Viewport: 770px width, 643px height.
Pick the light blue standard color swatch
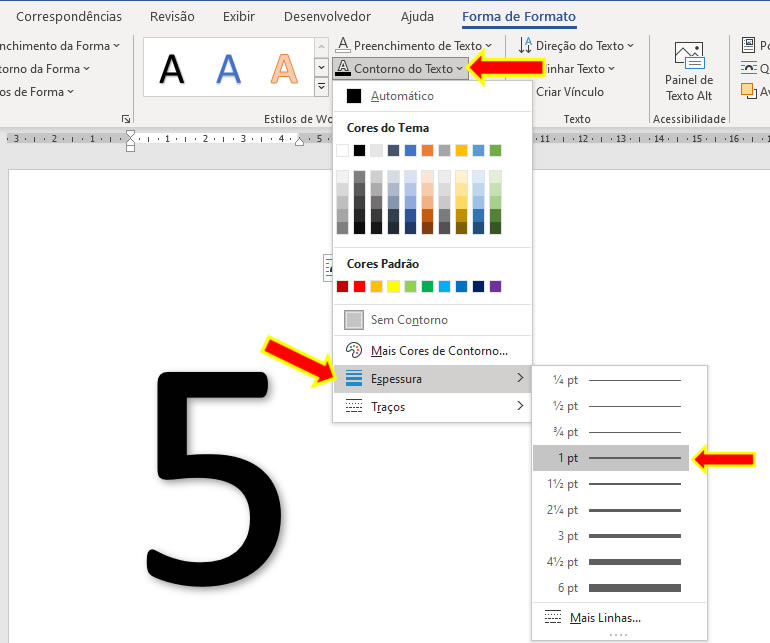444,286
